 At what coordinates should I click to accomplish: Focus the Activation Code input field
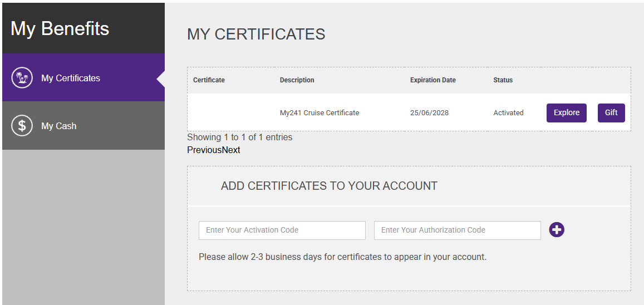click(282, 230)
